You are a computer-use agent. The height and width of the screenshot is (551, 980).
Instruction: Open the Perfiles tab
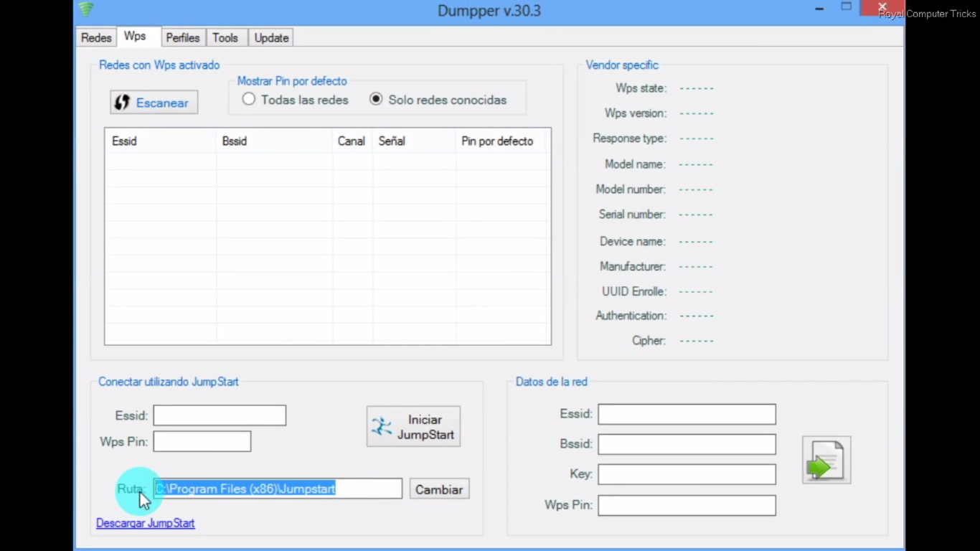[182, 37]
